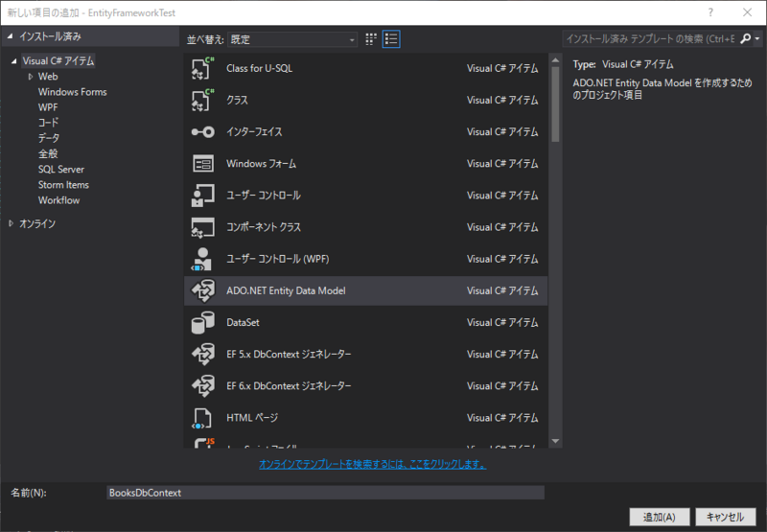This screenshot has height=532, width=767.
Task: Click the クラス template icon
Action: [x=202, y=101]
